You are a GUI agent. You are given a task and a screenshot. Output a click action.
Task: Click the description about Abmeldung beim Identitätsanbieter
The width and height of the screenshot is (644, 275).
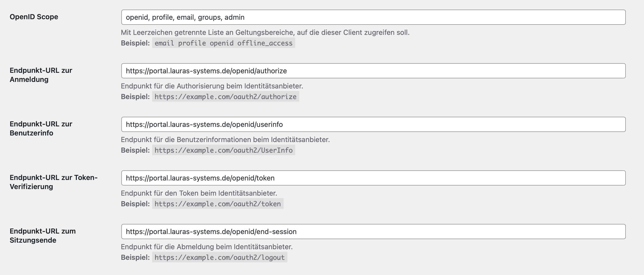207,247
